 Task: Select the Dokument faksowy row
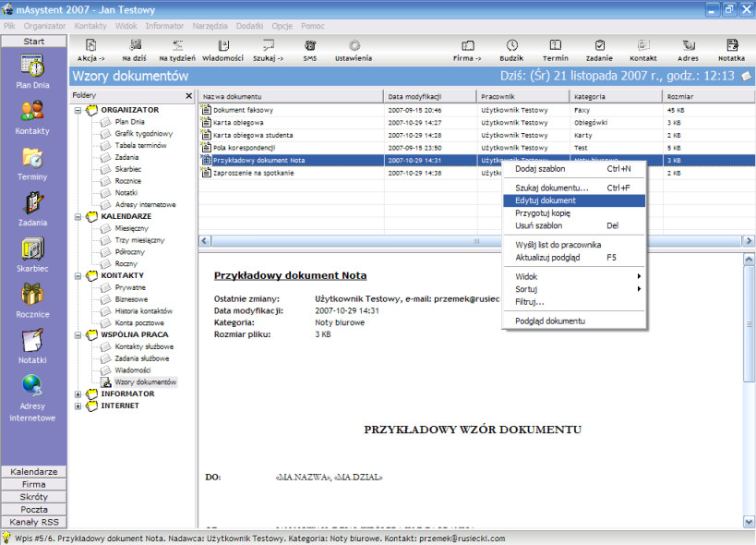pos(477,111)
